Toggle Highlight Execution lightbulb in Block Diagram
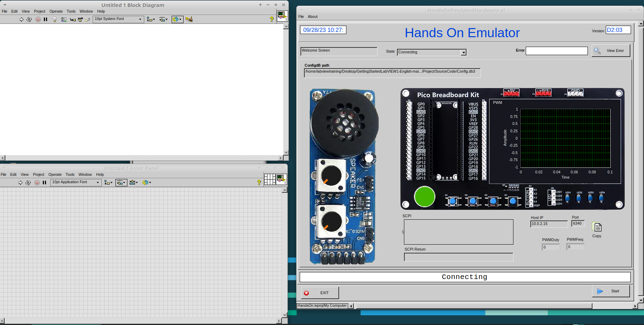Image resolution: width=644 pixels, height=325 pixels. (55, 19)
